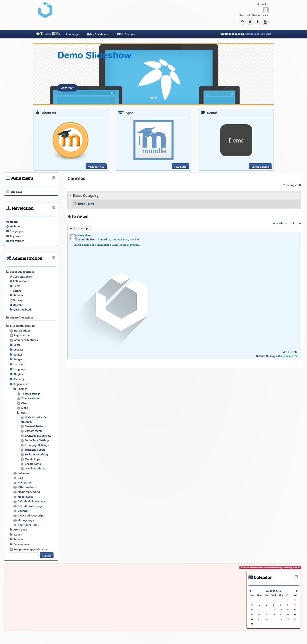
Task: Hide the Main menu block
Action: coord(54,178)
